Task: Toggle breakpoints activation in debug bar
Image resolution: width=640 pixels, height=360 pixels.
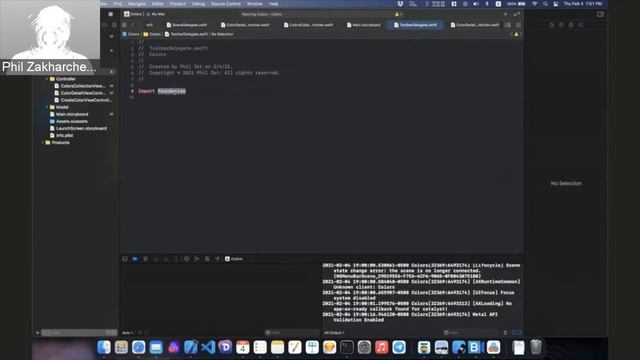Action: click(135, 259)
